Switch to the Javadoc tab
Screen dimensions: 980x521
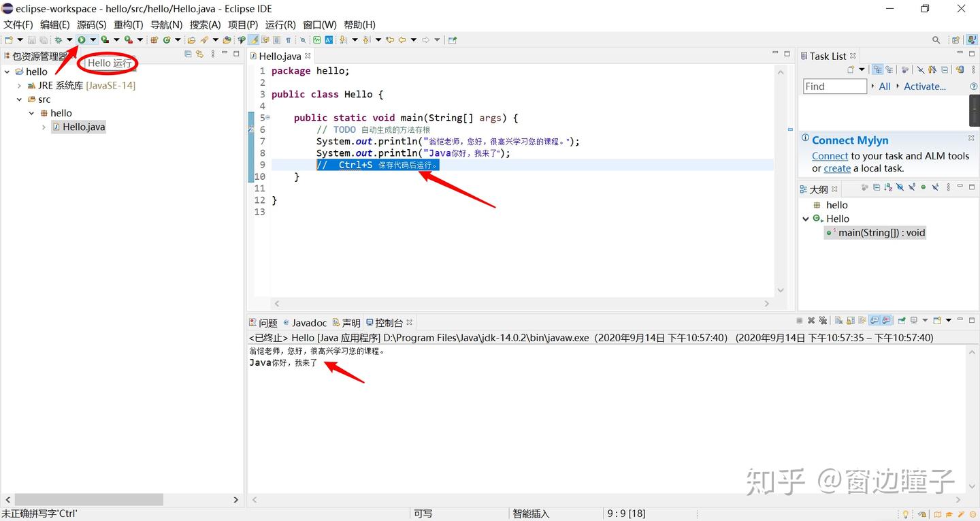click(310, 322)
